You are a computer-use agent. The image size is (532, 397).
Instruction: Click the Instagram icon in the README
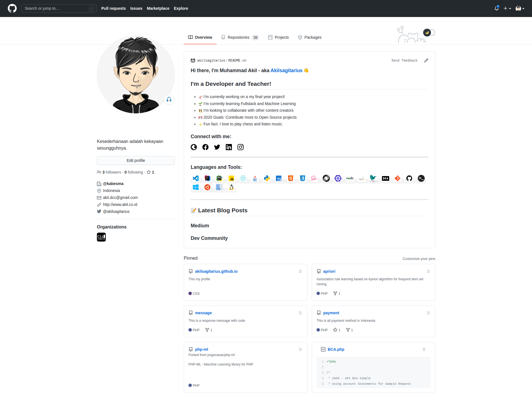(x=241, y=147)
